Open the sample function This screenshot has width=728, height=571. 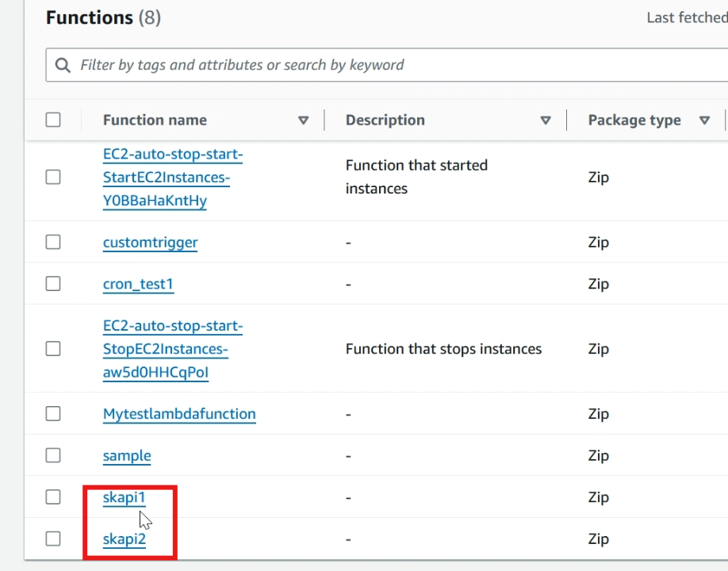click(127, 456)
